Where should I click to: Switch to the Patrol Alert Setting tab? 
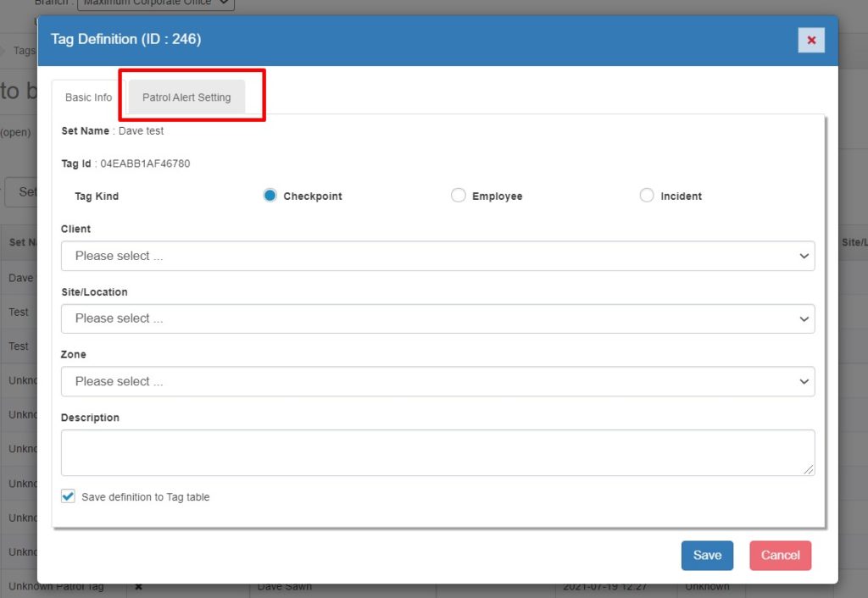pyautogui.click(x=186, y=97)
